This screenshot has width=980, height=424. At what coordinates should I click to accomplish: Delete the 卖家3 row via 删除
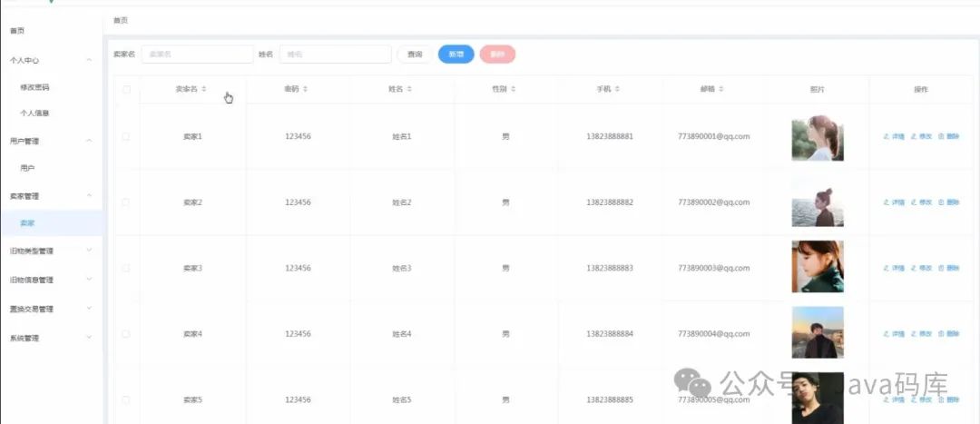(949, 268)
